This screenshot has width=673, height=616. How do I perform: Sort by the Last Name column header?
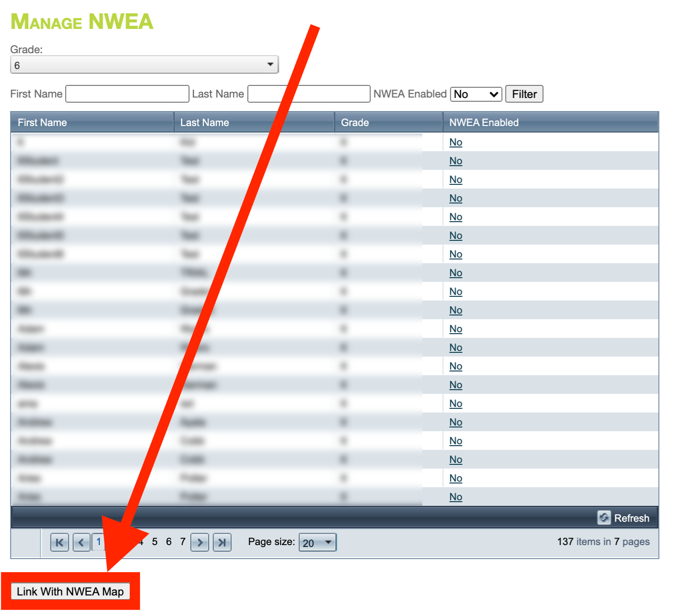[204, 122]
